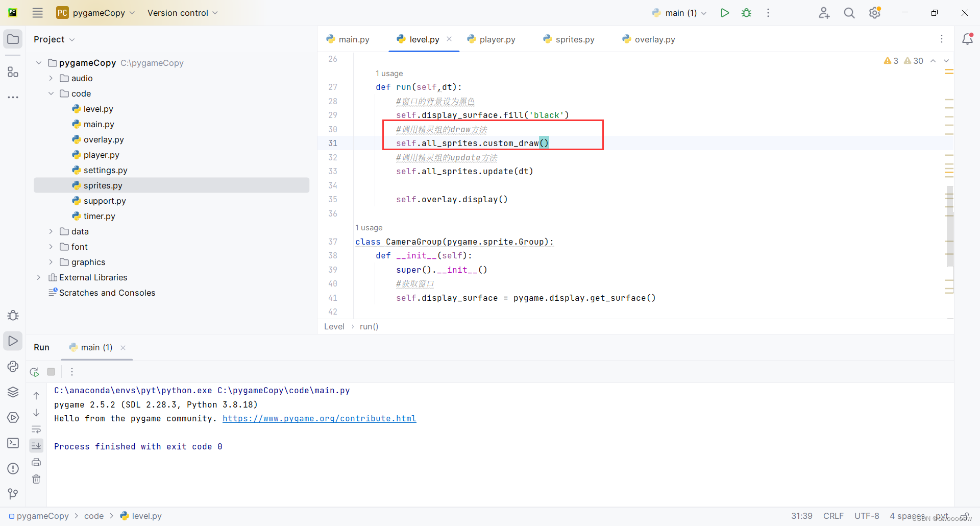
Task: Open Version control dropdown
Action: (182, 13)
